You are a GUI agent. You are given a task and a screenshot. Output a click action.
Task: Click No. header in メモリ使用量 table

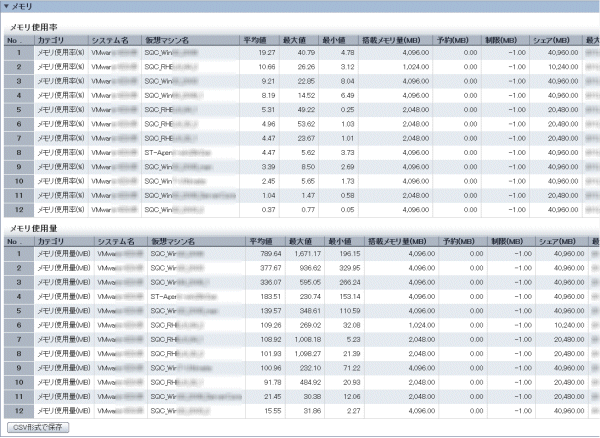click(x=17, y=242)
